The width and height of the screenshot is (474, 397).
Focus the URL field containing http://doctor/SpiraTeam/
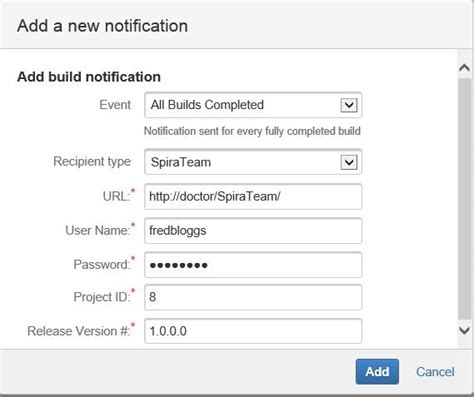point(253,197)
